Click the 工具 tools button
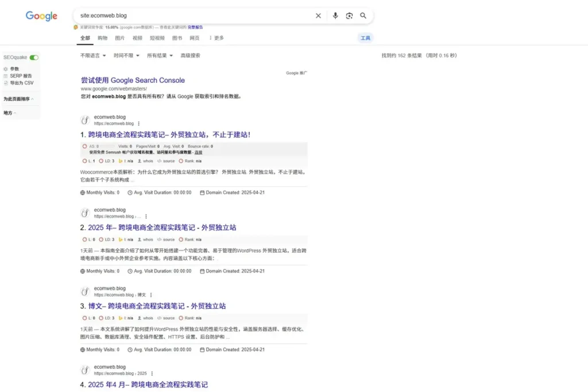This screenshot has width=588, height=392. tap(366, 37)
